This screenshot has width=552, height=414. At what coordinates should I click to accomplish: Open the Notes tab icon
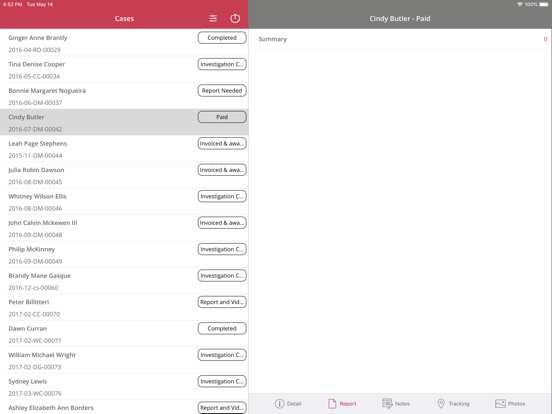[x=387, y=403]
